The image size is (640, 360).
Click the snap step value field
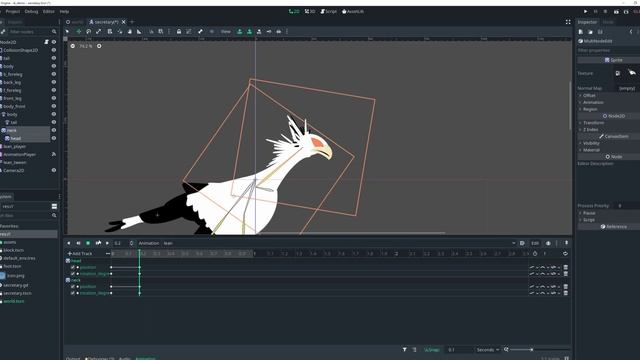pos(458,350)
